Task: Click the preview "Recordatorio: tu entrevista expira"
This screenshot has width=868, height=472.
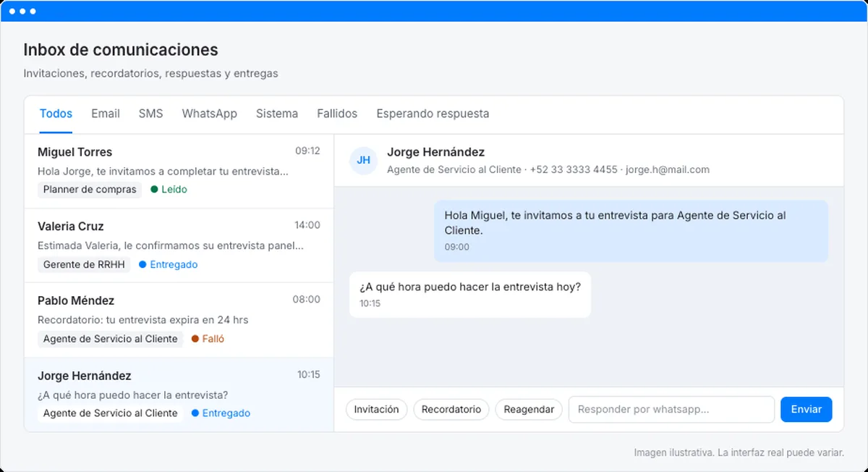Action: coord(143,320)
